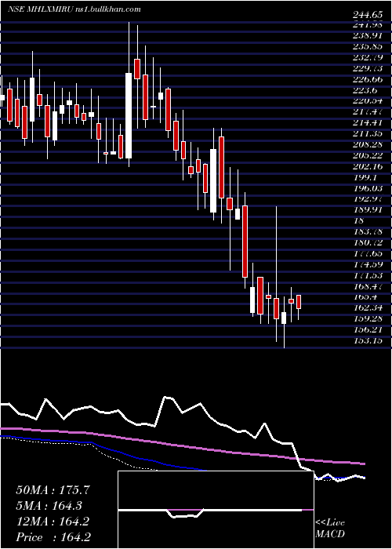Select the 199.1 price axis label
Screen dimensions: 392x549
tap(365, 177)
